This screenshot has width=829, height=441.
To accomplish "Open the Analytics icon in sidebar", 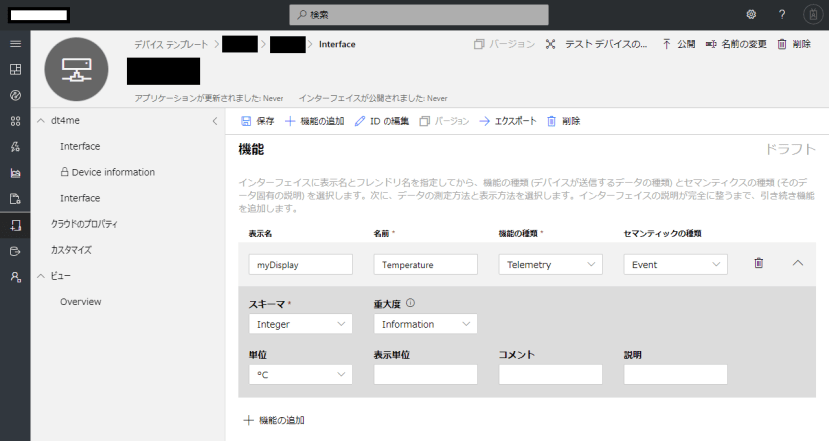I will pos(15,173).
